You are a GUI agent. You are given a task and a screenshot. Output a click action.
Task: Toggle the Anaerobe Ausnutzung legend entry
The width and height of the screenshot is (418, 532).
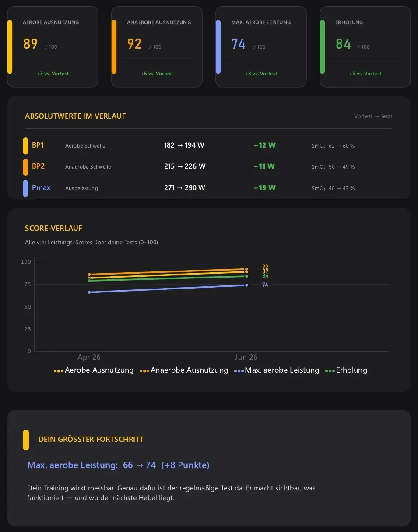coord(184,370)
